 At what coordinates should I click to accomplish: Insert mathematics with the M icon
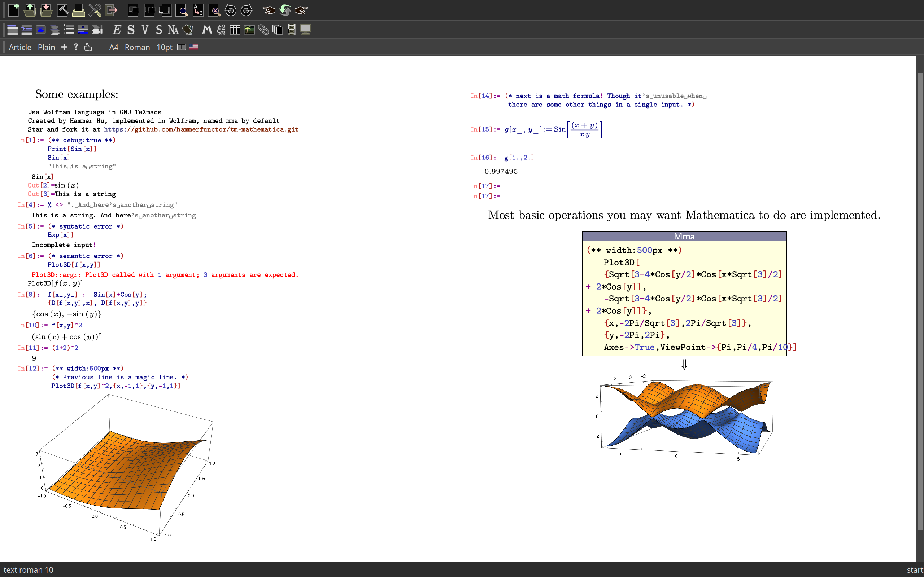[x=206, y=30]
